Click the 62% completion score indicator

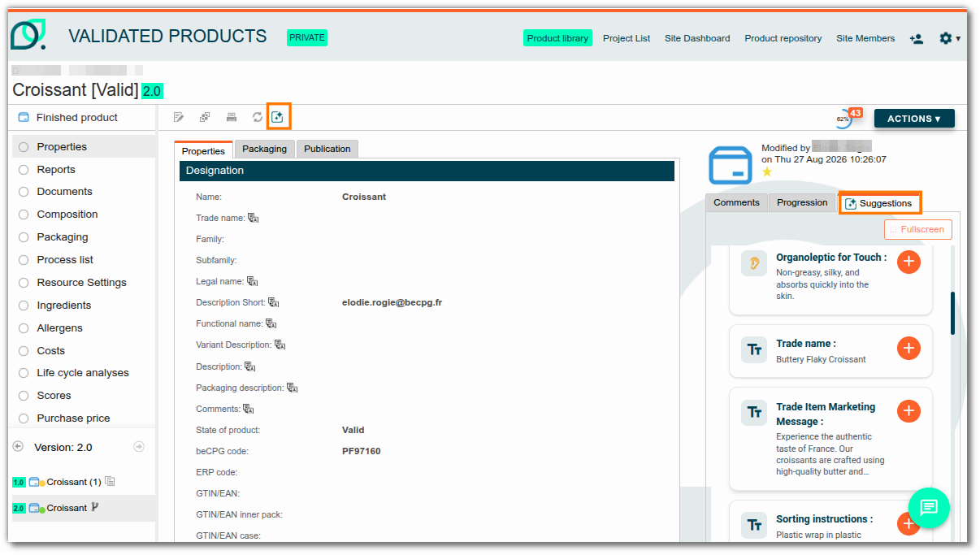click(843, 119)
